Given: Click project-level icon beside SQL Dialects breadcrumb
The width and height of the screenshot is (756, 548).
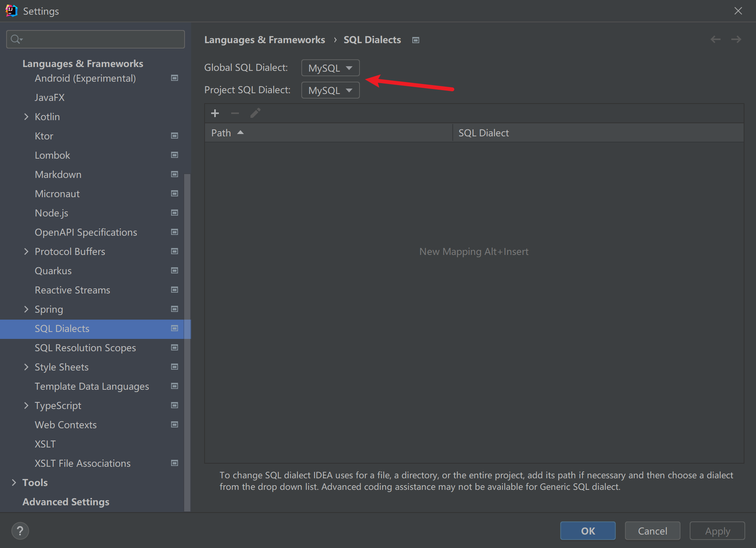Looking at the screenshot, I should point(415,40).
